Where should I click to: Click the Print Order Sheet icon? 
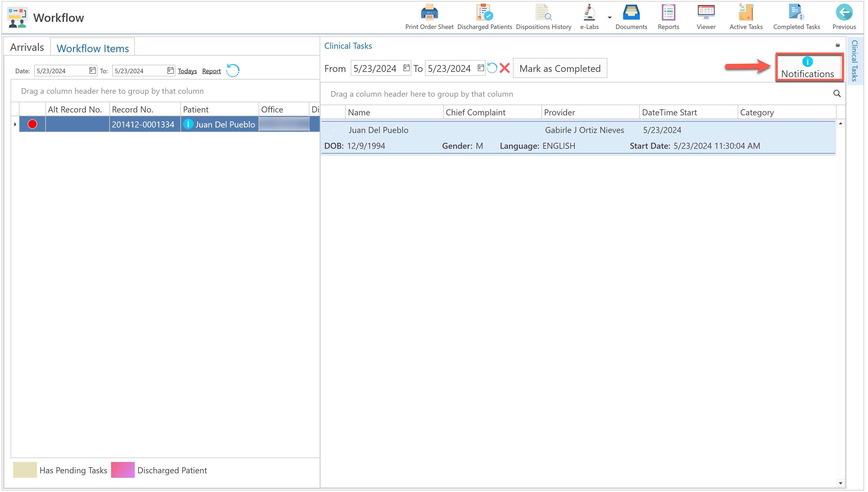429,13
